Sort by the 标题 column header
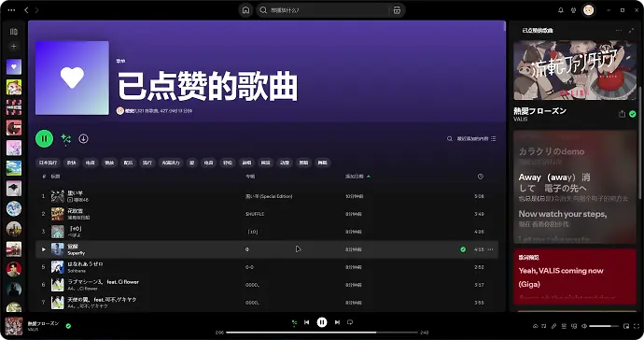This screenshot has height=340, width=644. click(55, 177)
